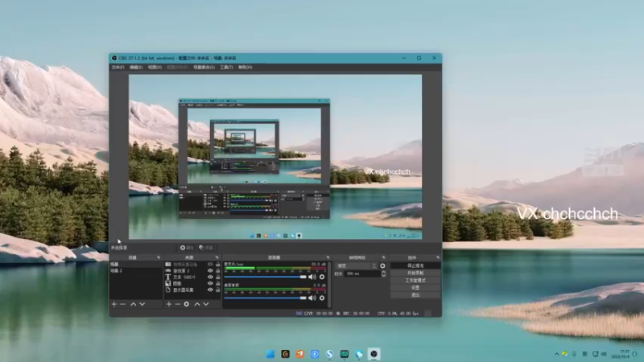Image resolution: width=644 pixels, height=362 pixels.
Task: Toggle visibility of 视频采集设备 source
Action: tap(210, 265)
